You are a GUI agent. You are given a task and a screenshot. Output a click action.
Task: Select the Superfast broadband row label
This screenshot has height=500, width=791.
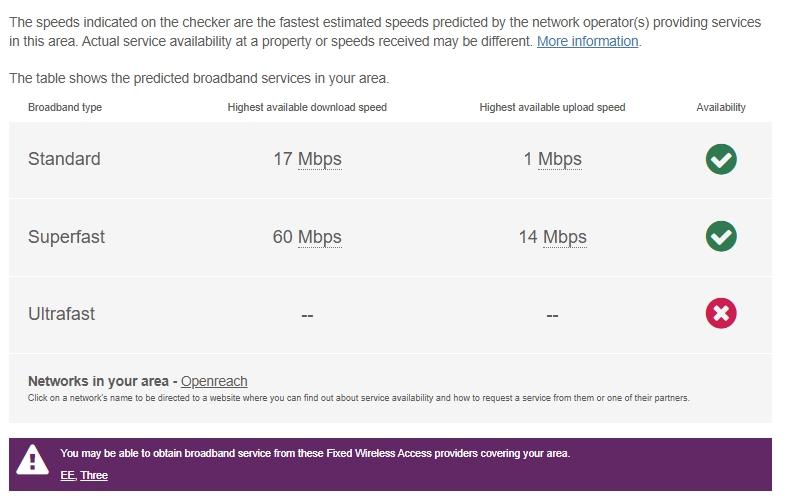coord(66,237)
